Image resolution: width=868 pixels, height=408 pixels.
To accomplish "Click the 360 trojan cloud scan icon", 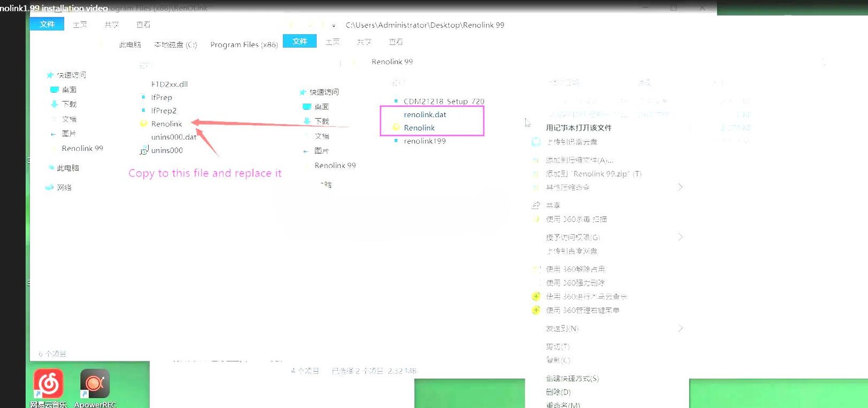I will pos(536,296).
